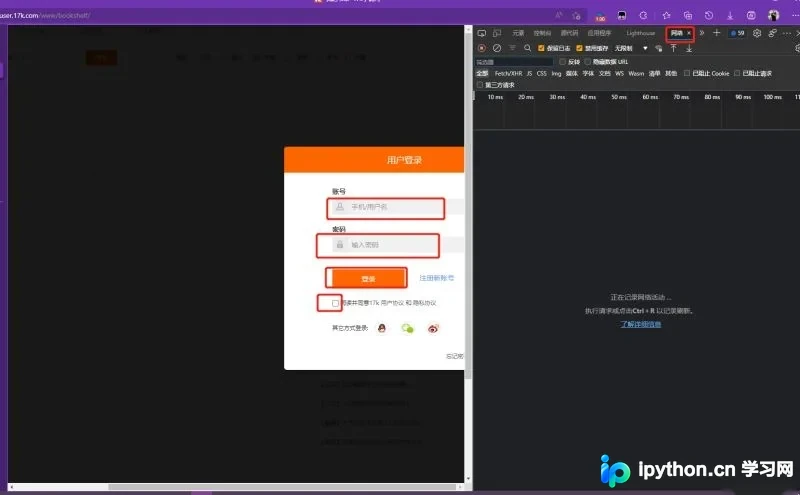The height and width of the screenshot is (495, 800).
Task: Enable hide data URLs checkbox
Action: click(x=587, y=62)
